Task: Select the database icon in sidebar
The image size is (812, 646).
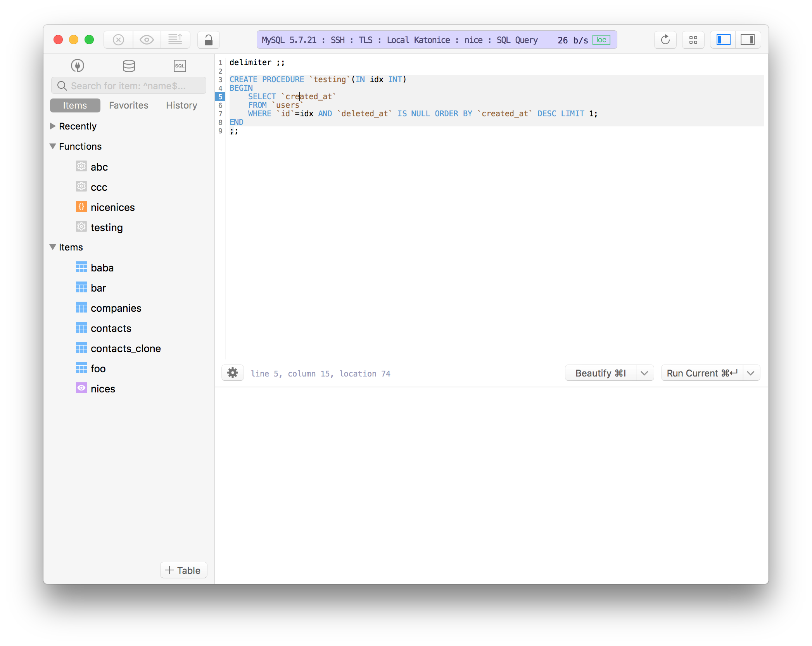Action: tap(128, 66)
